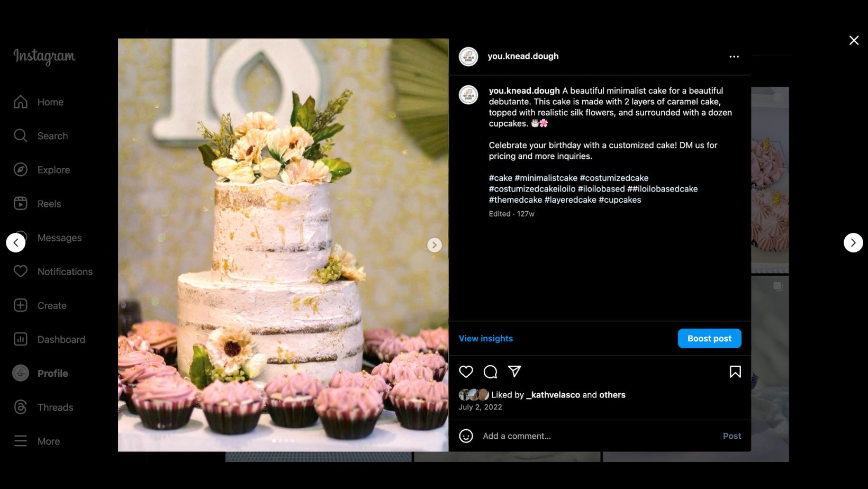Image resolution: width=868 pixels, height=489 pixels.
Task: Select the Reels menu label
Action: pyautogui.click(x=49, y=204)
